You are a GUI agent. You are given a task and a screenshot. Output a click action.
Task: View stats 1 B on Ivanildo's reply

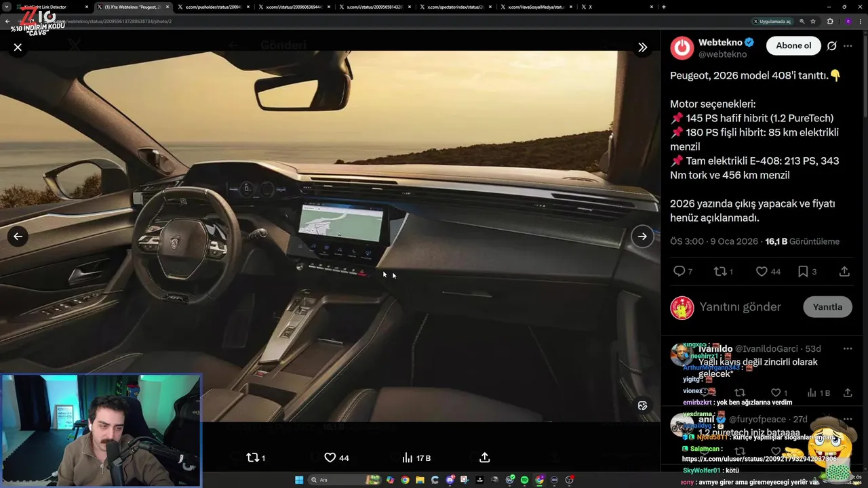818,392
